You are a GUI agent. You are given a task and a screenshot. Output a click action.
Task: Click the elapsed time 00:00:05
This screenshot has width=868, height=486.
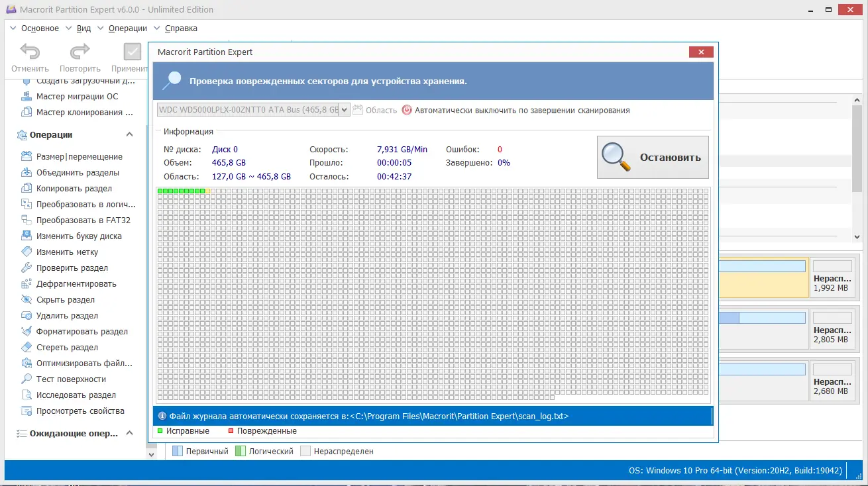tap(394, 163)
